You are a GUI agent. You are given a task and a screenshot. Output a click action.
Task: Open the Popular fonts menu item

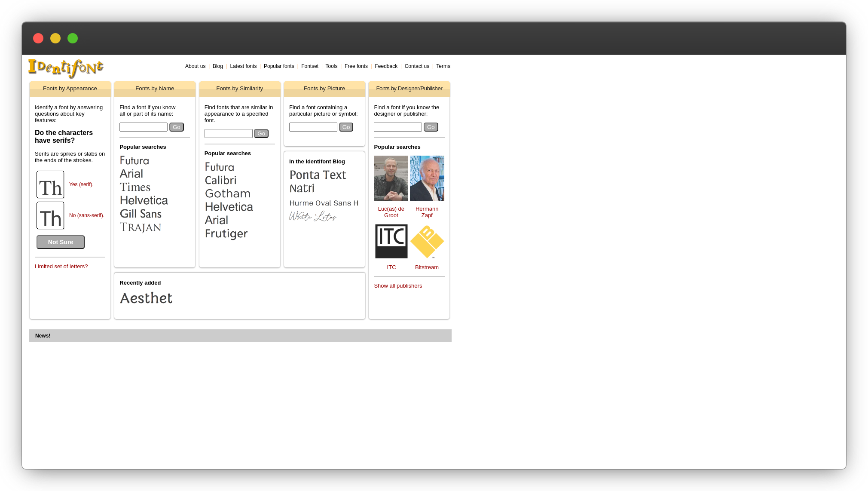click(x=279, y=66)
